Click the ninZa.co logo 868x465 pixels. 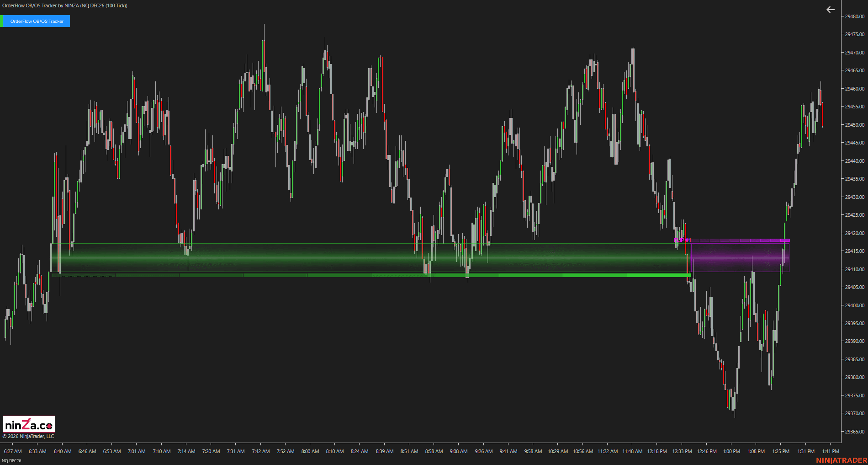[x=29, y=424]
